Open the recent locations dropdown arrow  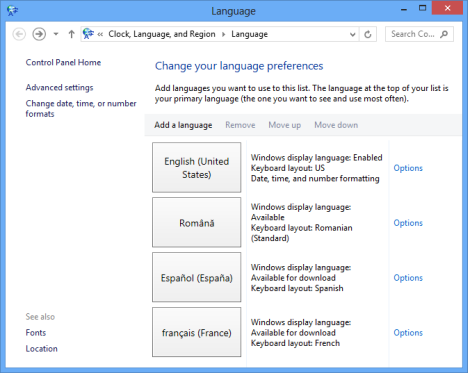pos(56,34)
